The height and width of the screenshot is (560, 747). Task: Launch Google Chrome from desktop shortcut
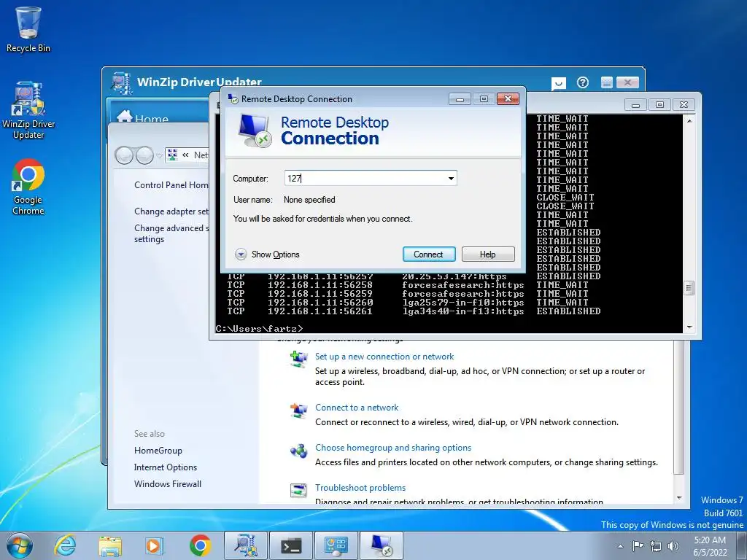click(28, 187)
